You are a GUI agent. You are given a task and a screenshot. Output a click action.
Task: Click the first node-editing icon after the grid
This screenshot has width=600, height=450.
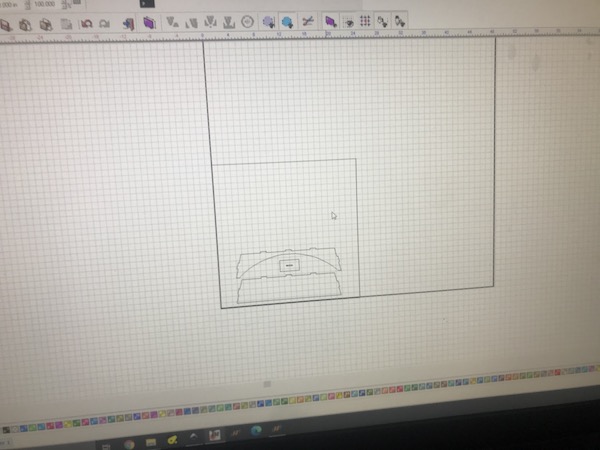tap(382, 21)
